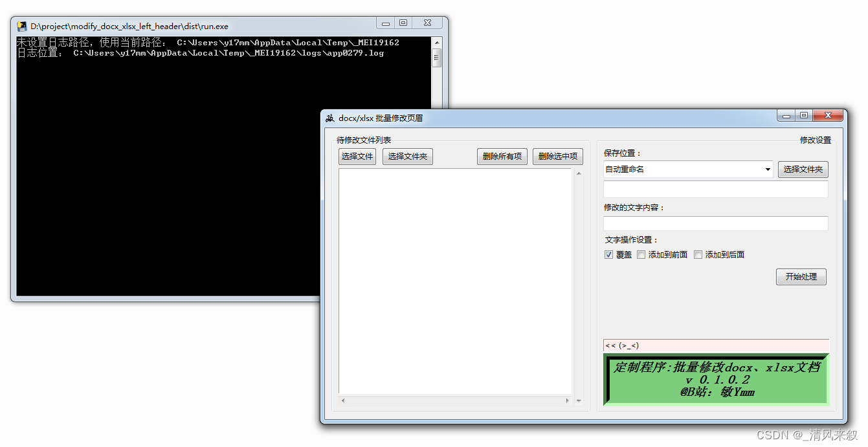This screenshot has width=868, height=447.
Task: Click the green banner text 定制程序:批量修改docx、xlsx文档
Action: pos(717,367)
